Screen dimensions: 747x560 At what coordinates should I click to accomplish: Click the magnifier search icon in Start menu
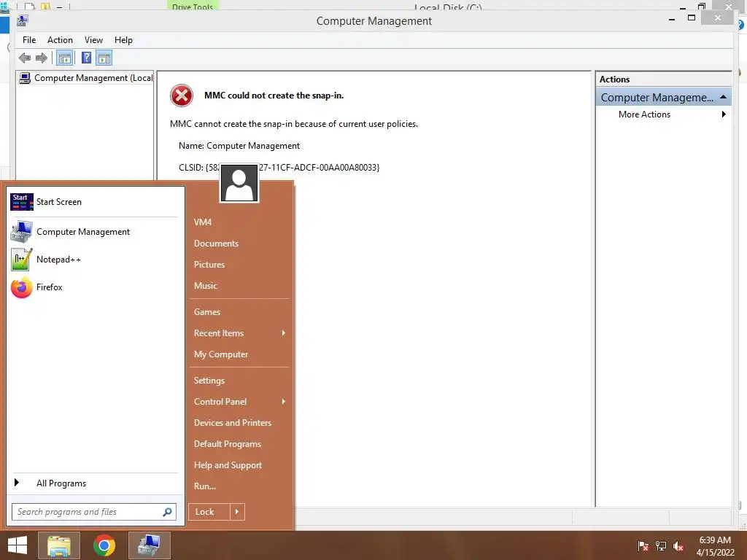click(x=167, y=512)
